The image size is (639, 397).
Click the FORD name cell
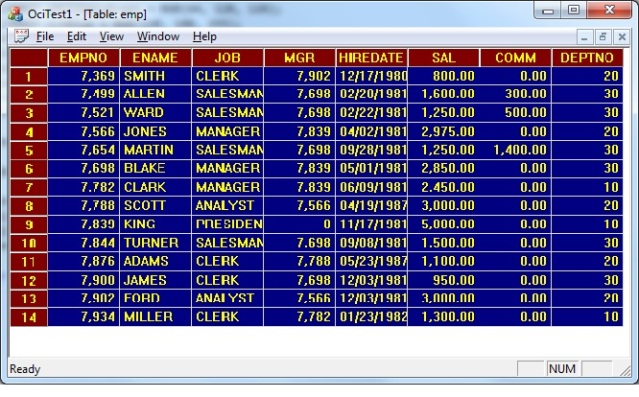click(155, 298)
